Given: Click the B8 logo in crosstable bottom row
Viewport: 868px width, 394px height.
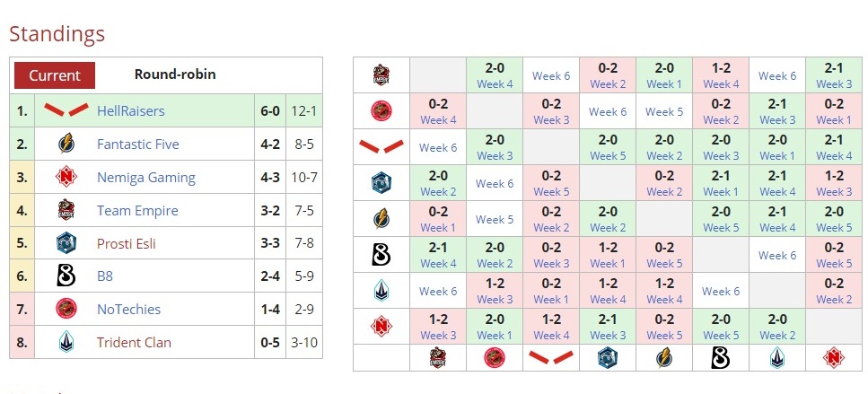Looking at the screenshot, I should (720, 358).
